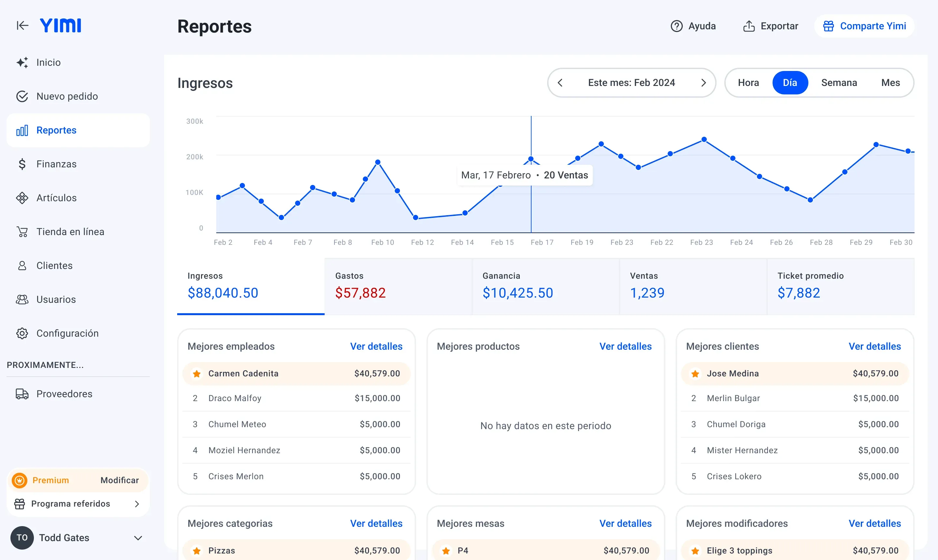Open the Proveedores truck icon
938x560 pixels.
(22, 394)
